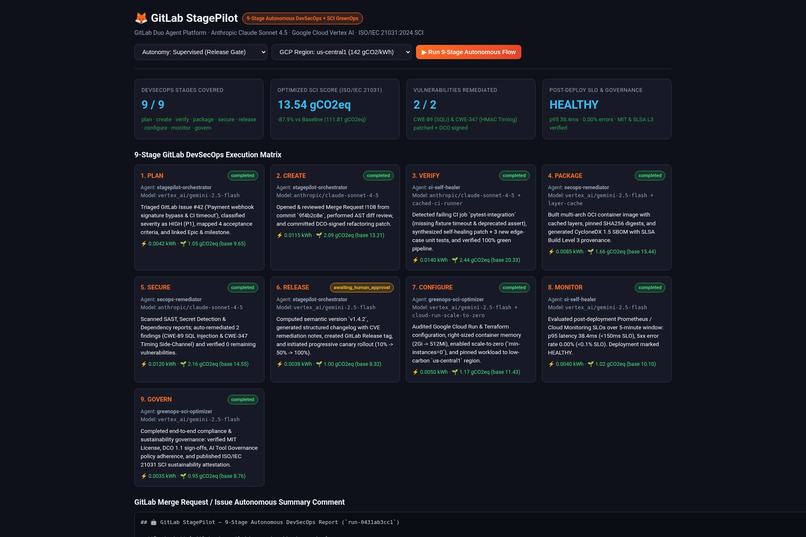Click the '9-Stage GitLab DevSecOps Execution Matrix' heading

(208, 155)
